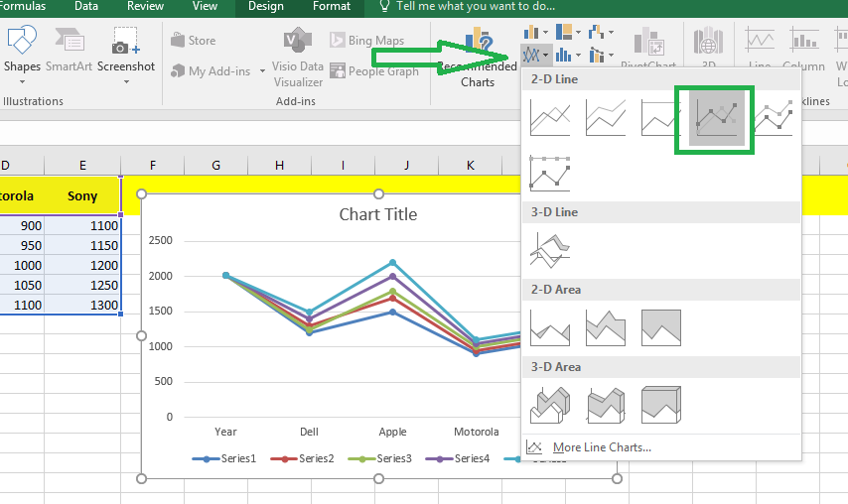Select Line with Markers chart type
The image size is (848, 504).
coord(715,119)
